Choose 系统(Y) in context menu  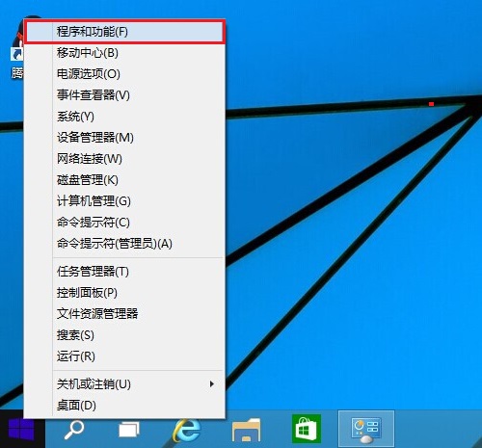124,117
